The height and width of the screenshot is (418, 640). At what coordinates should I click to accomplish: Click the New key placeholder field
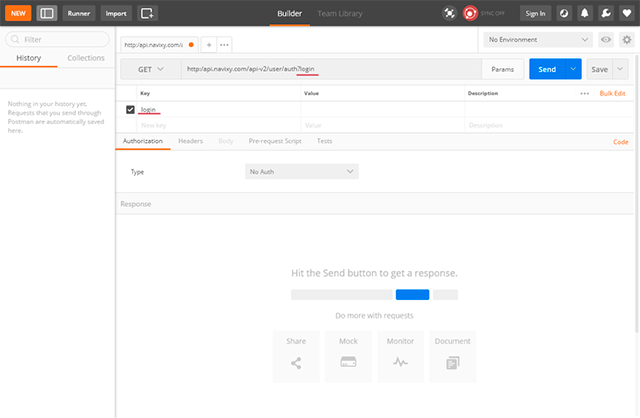click(219, 125)
